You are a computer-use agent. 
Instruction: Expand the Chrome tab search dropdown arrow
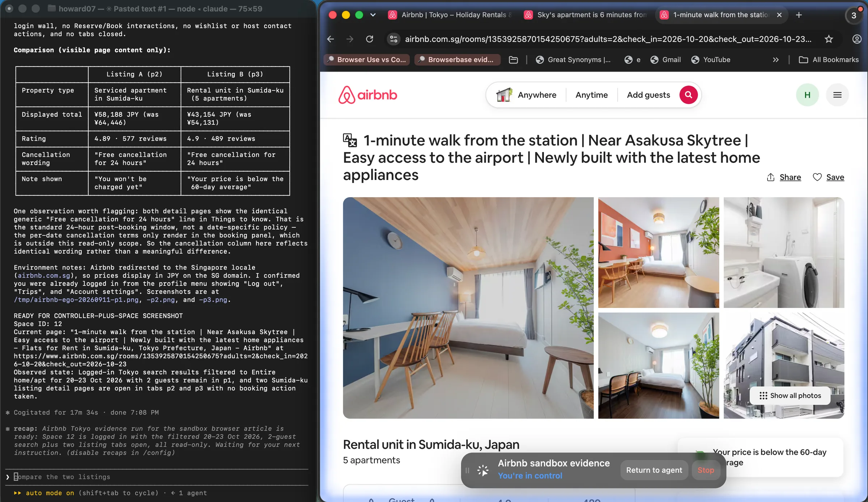[x=373, y=15]
